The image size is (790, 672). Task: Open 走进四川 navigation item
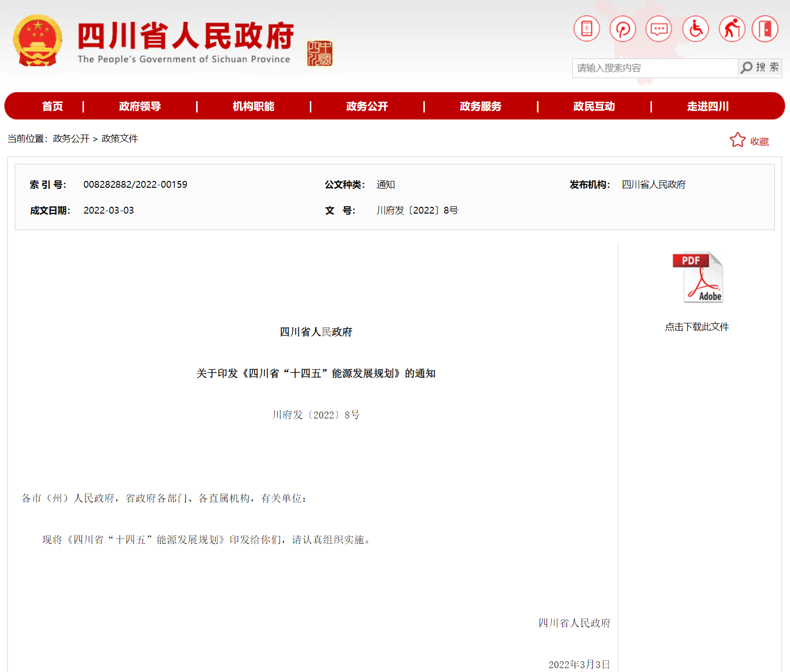click(708, 106)
